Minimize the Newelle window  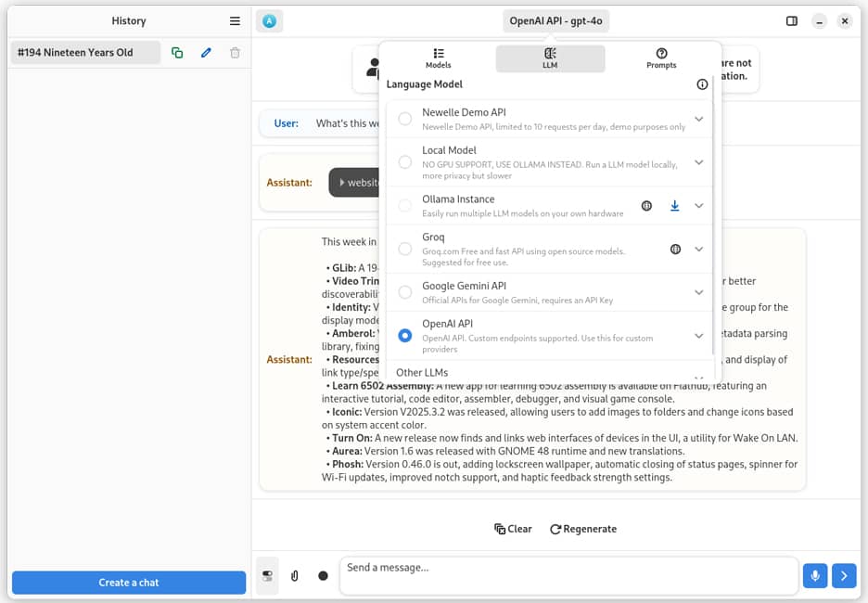(x=819, y=21)
